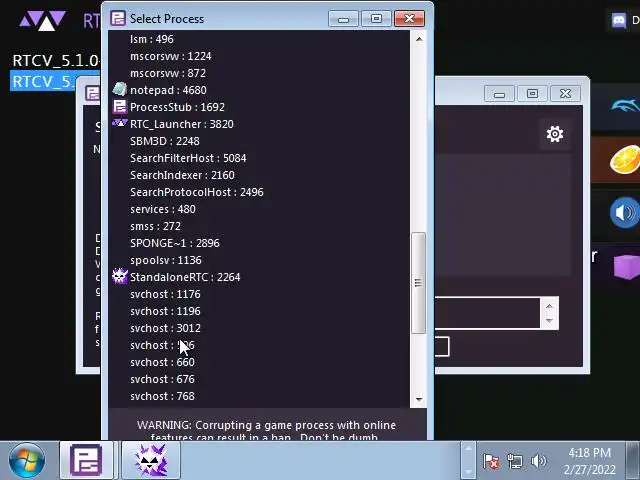Select svchost : 660 process
This screenshot has height=480, width=640.
pyautogui.click(x=162, y=362)
